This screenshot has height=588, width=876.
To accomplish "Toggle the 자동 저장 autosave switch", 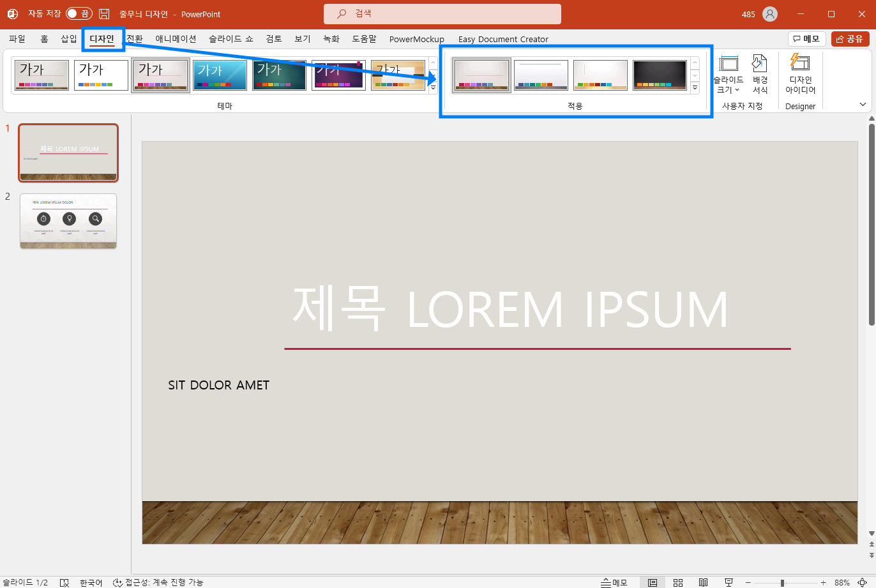I will click(x=79, y=13).
